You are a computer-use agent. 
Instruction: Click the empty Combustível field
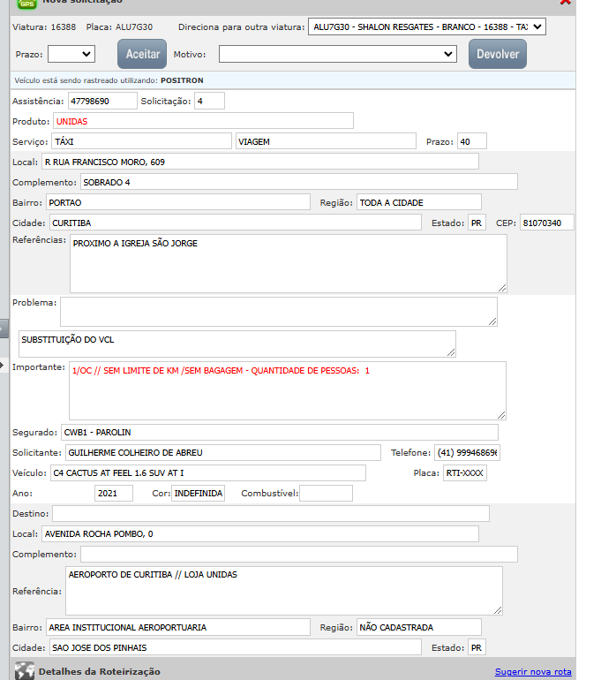point(326,493)
